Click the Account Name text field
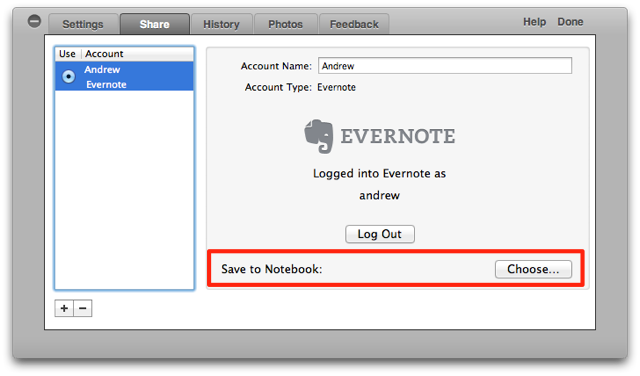This screenshot has width=640, height=376. 445,66
